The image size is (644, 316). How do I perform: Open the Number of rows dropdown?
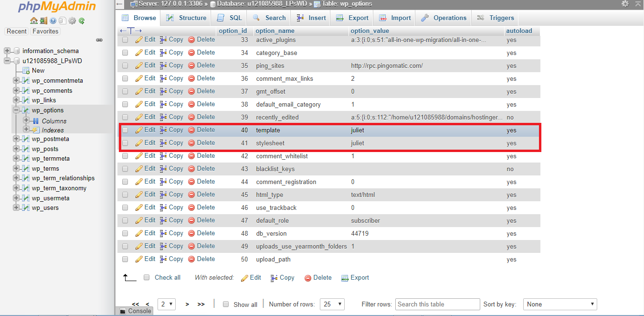click(x=332, y=304)
